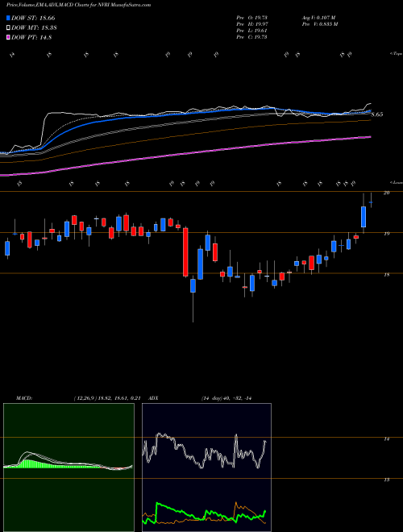Select the 'DOW ST: 18.66' legend text
This screenshot has width=403, height=532.
(33, 18)
